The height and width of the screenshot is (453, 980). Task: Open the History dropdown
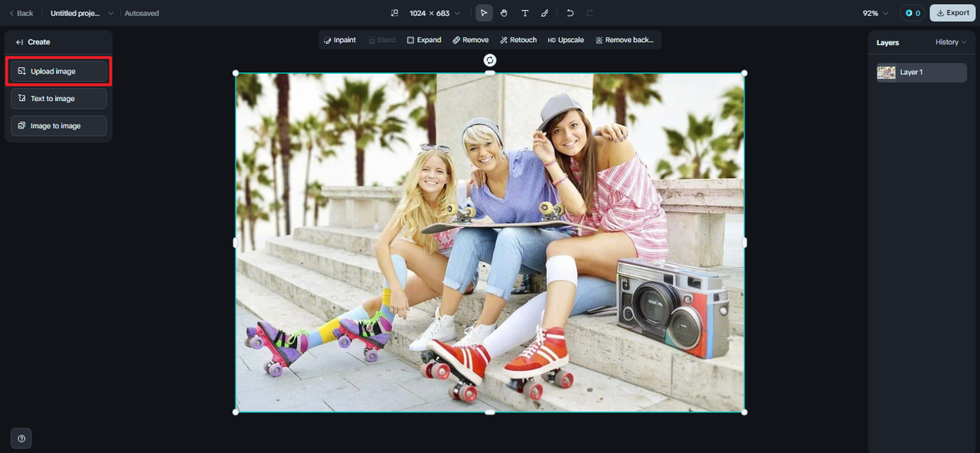click(x=951, y=42)
